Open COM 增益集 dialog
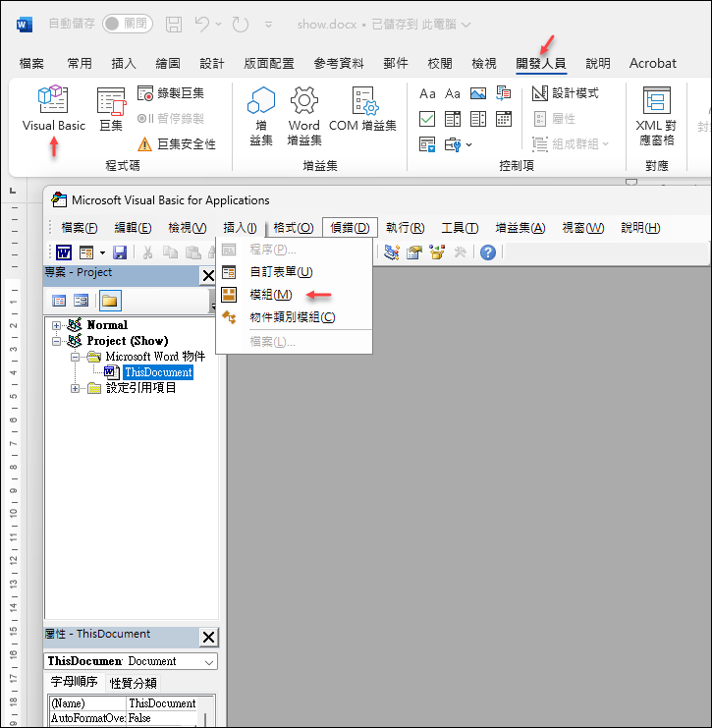The image size is (712, 728). click(x=362, y=109)
